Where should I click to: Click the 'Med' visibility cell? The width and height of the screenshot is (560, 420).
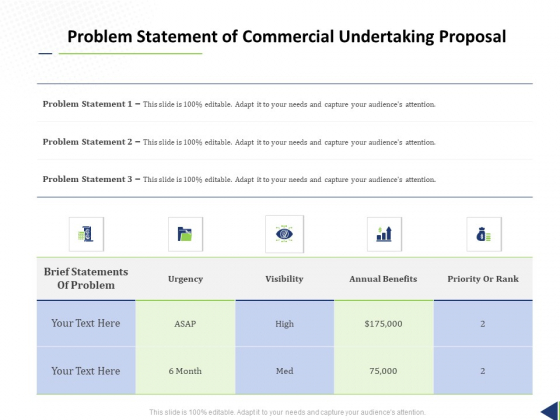[285, 371]
